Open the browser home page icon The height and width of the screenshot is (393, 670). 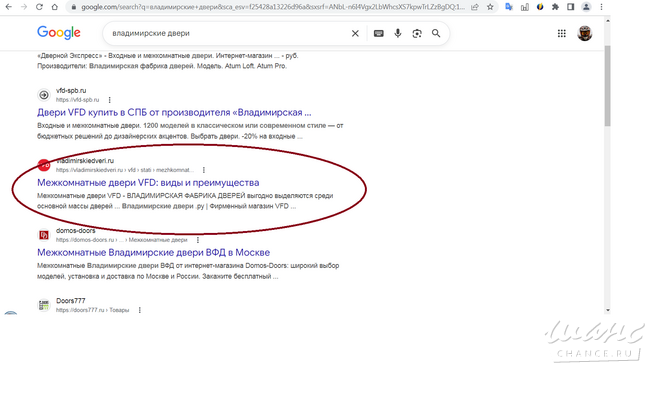tap(55, 7)
